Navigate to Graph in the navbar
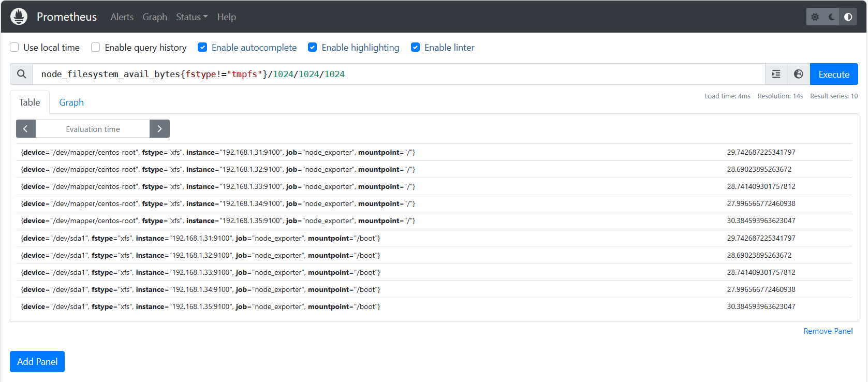The width and height of the screenshot is (868, 382). [x=155, y=17]
